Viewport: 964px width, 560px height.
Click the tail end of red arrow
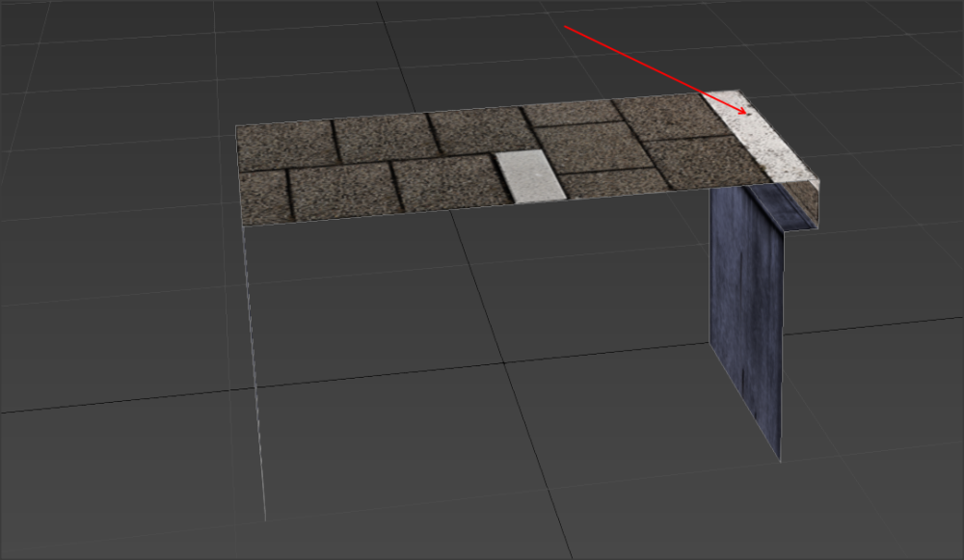566,27
